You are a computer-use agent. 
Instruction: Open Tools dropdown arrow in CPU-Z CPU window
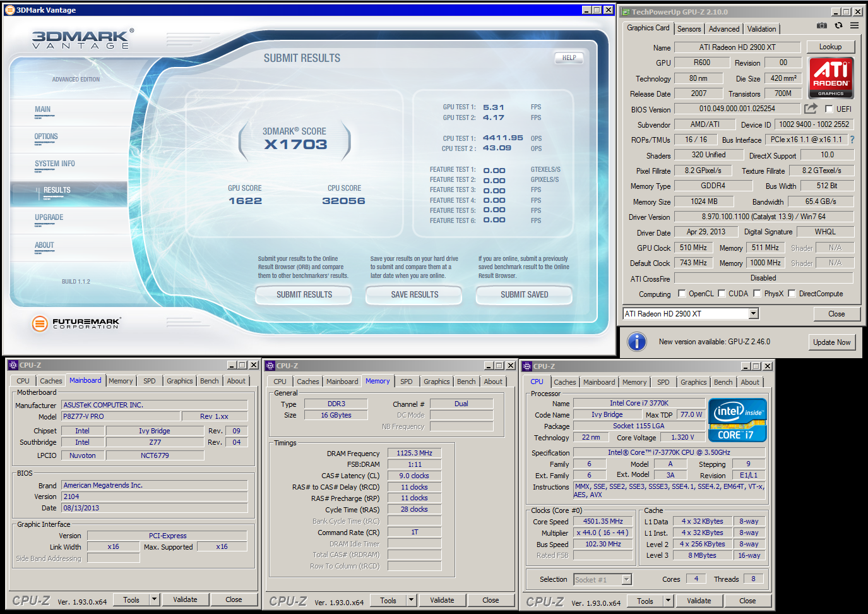click(x=668, y=601)
